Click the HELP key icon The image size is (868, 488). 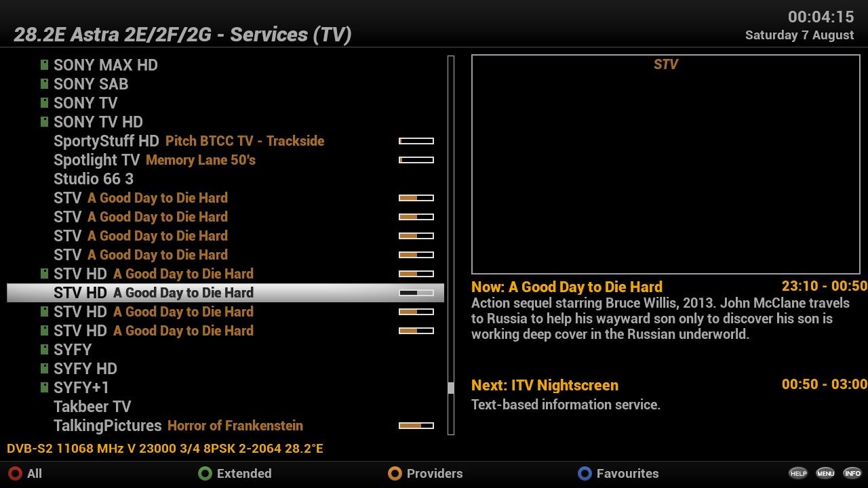tap(798, 473)
